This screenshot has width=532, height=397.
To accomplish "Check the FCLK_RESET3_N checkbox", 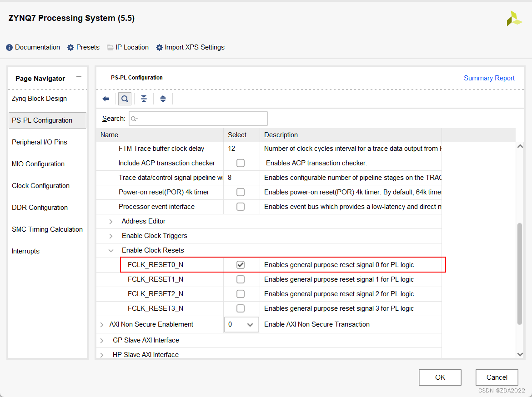I will [x=241, y=308].
